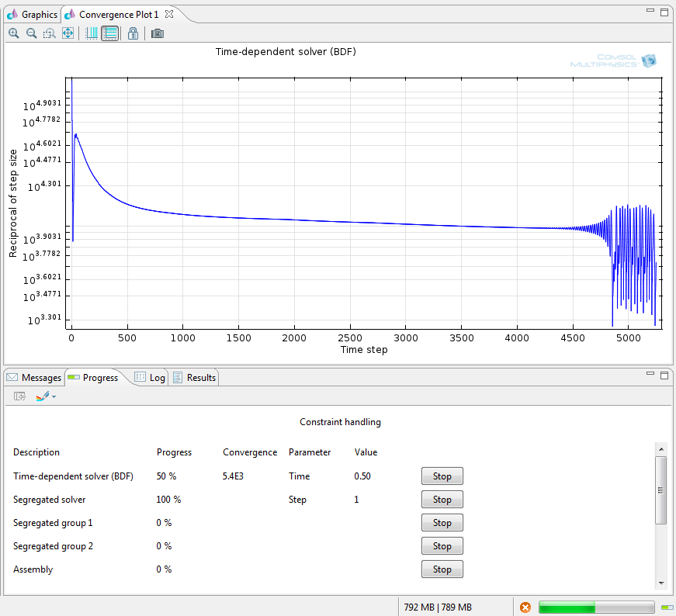
Task: Click the Zoom Out magnifier icon
Action: click(x=32, y=33)
